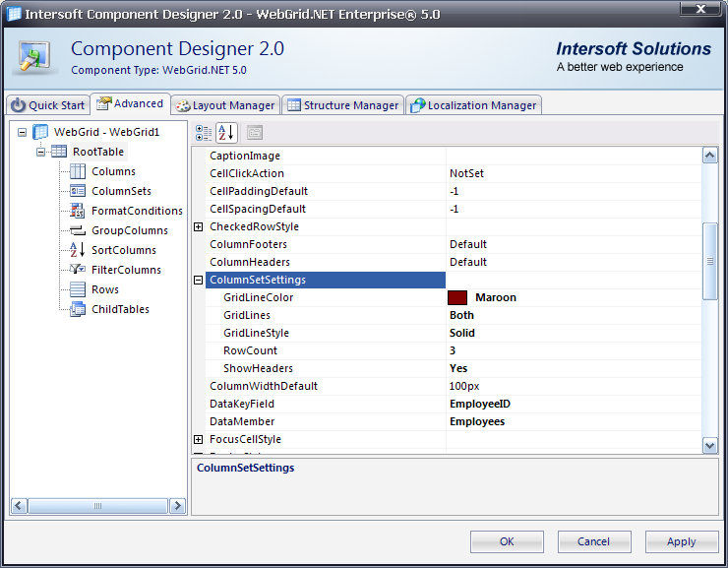Collapse the RootTable tree node

41,152
